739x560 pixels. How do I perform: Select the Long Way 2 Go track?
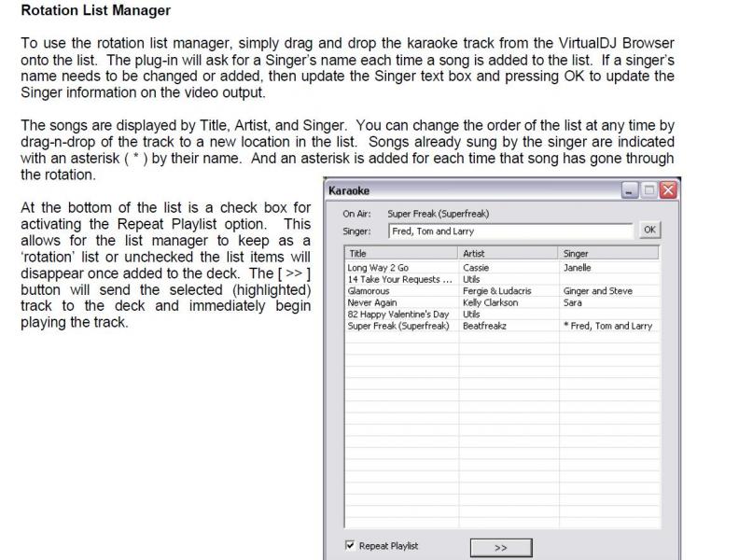coord(378,268)
